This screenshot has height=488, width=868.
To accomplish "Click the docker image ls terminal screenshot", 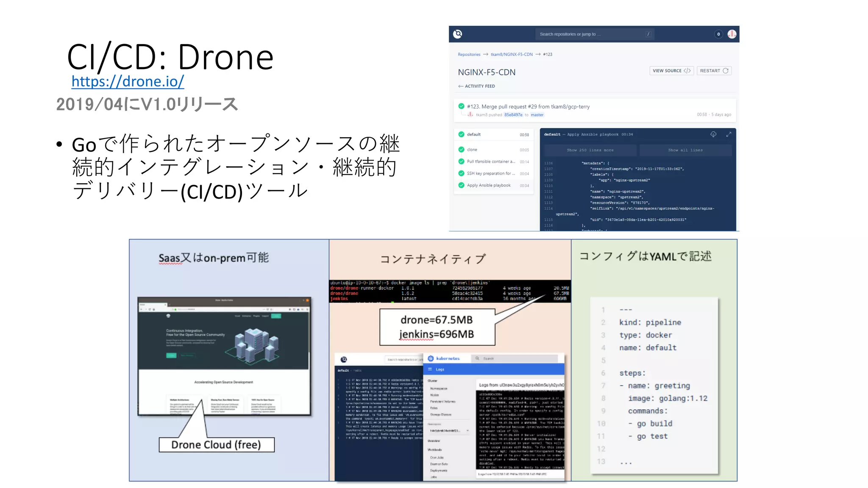I will (450, 291).
